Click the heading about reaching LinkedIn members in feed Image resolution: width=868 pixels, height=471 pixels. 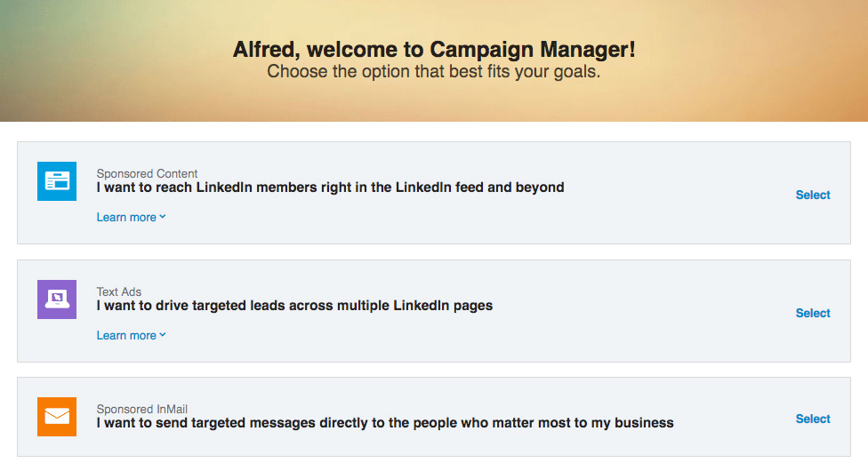point(330,188)
